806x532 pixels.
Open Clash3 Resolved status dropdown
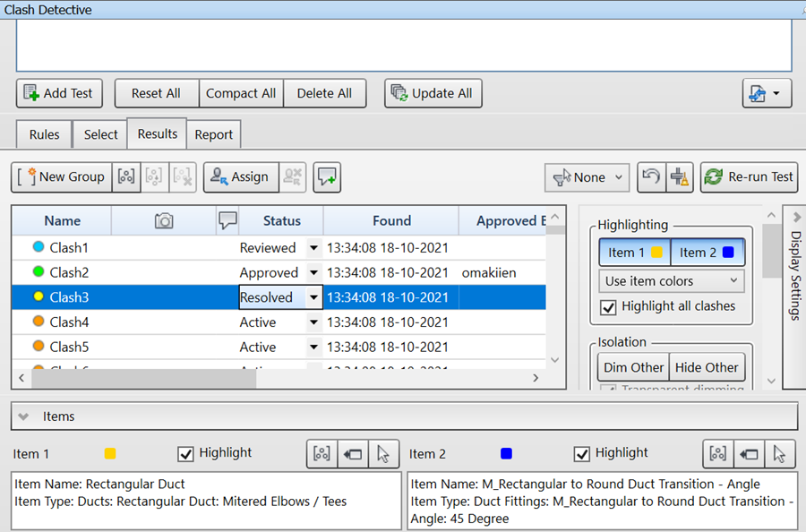(x=313, y=297)
